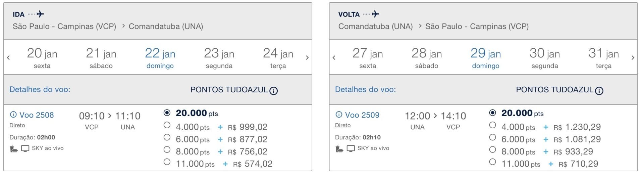Show earlier outbound dates before 20 jan
644x174 pixels.
coord(8,58)
